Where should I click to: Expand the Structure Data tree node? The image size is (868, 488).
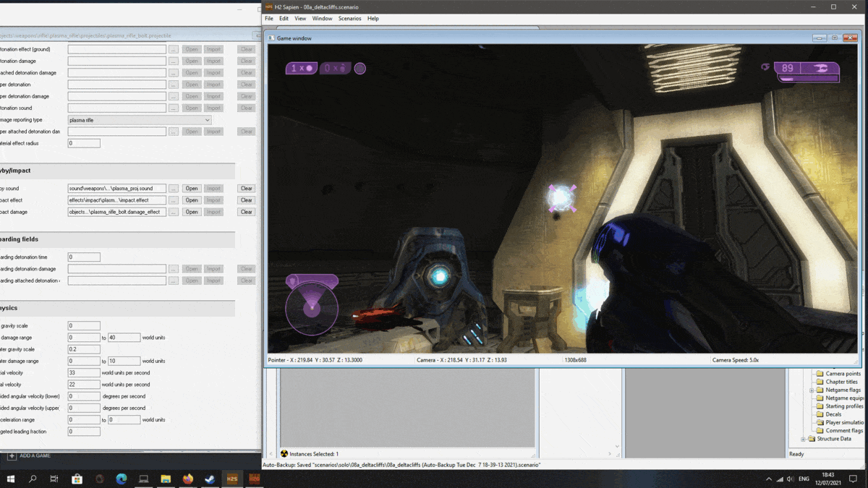click(x=803, y=439)
